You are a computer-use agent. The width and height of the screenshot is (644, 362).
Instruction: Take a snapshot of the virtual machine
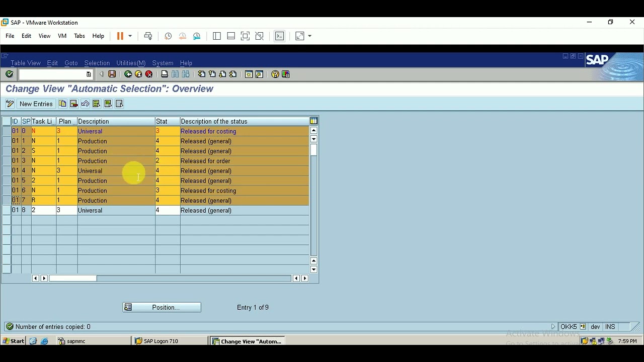168,36
